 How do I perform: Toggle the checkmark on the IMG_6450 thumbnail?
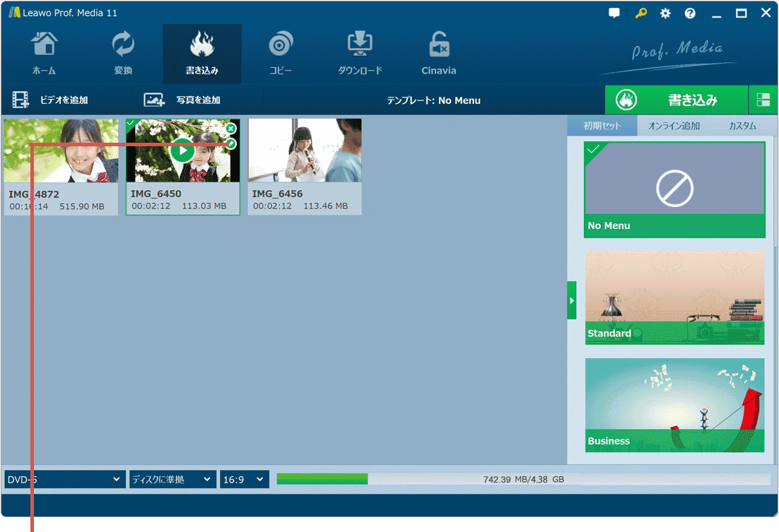coord(131,124)
